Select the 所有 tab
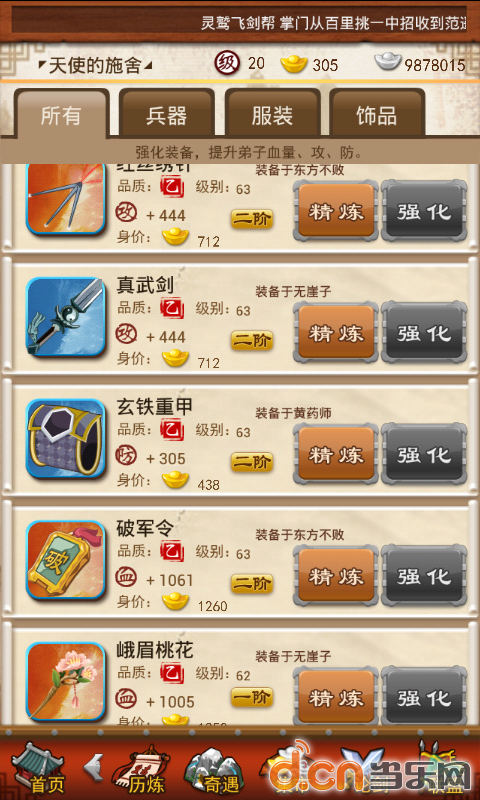The width and height of the screenshot is (480, 800). click(61, 115)
